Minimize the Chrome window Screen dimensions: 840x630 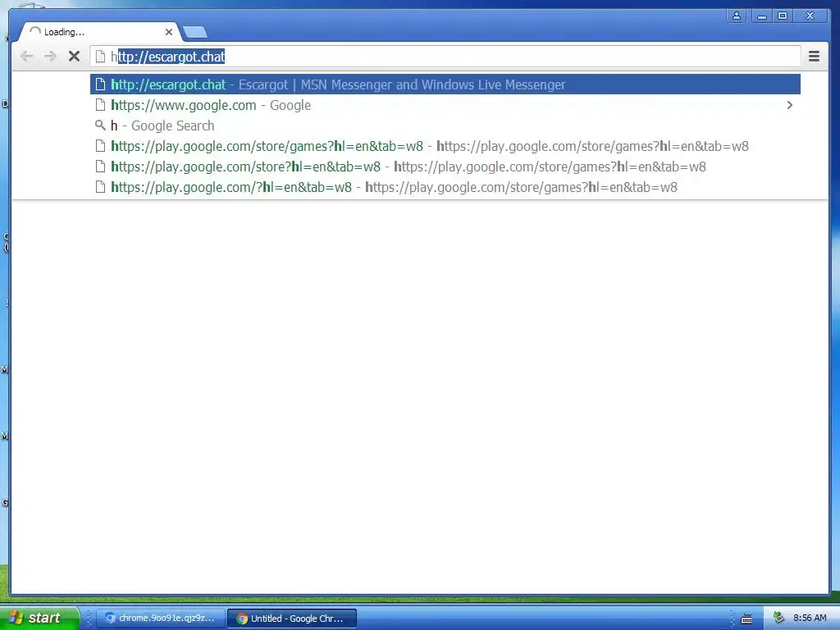pos(761,16)
